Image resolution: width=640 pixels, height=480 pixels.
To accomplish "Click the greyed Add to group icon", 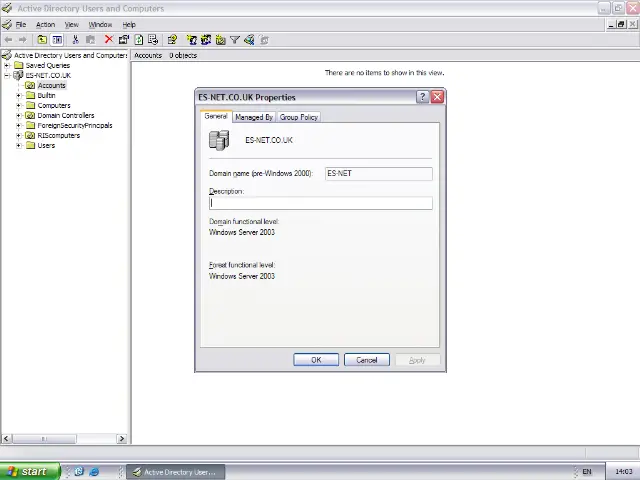I will pos(264,40).
